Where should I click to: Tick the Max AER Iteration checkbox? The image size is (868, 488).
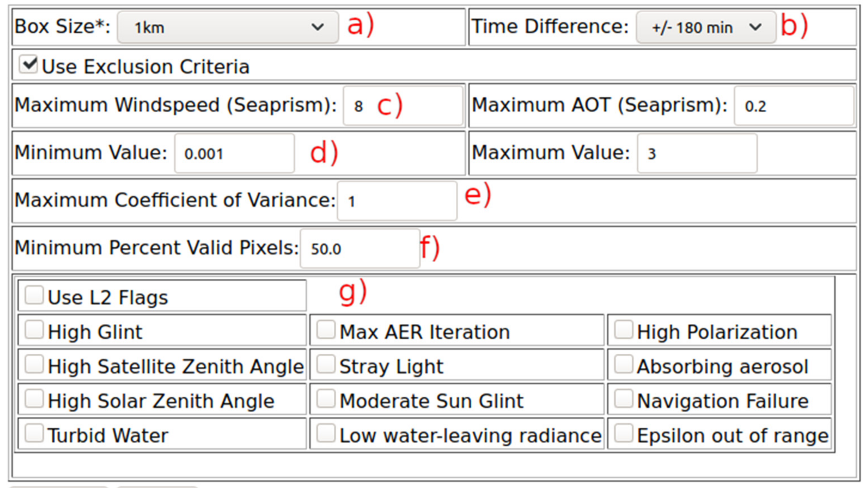point(326,329)
